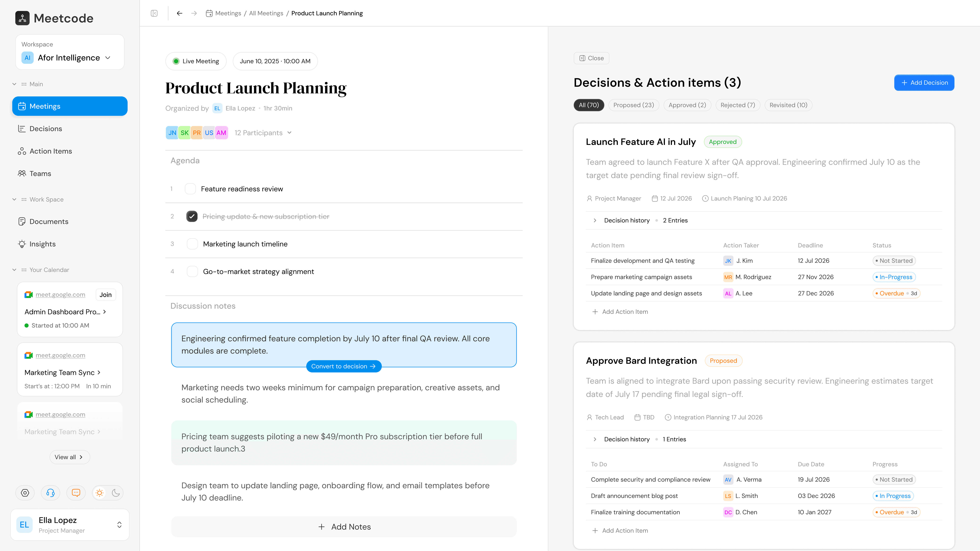Expand the 12 Participants dropdown

click(263, 133)
